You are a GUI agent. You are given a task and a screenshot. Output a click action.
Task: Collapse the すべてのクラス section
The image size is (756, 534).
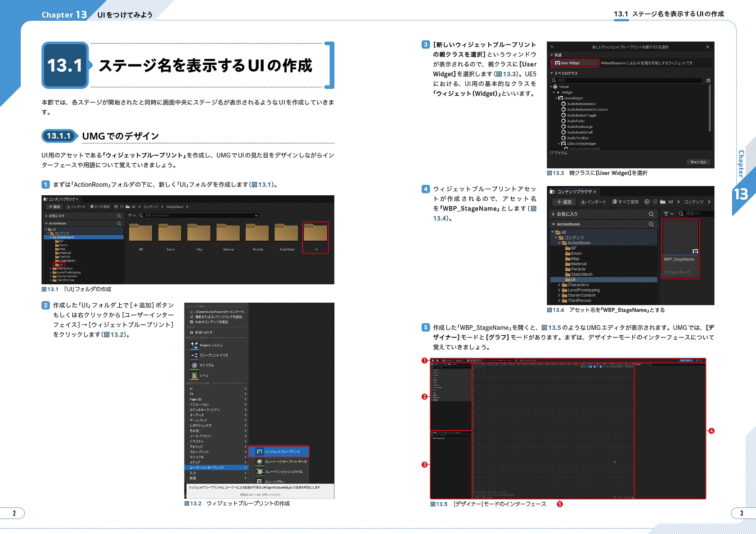(x=552, y=73)
